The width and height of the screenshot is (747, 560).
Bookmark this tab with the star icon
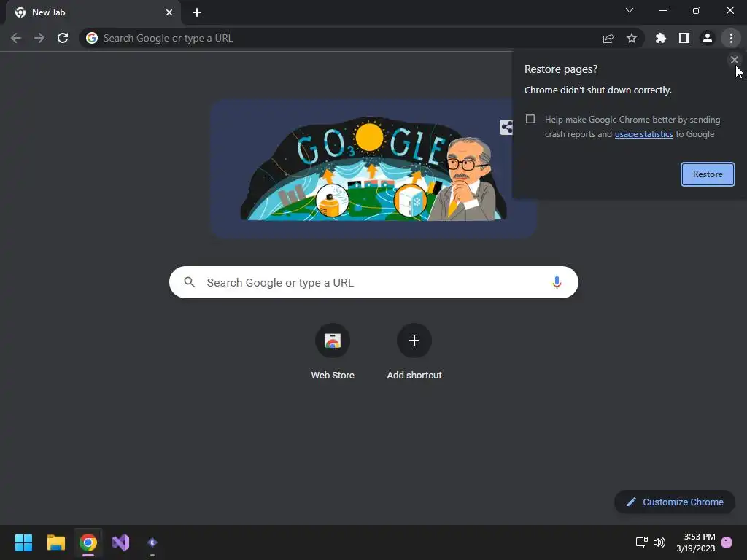(x=632, y=38)
